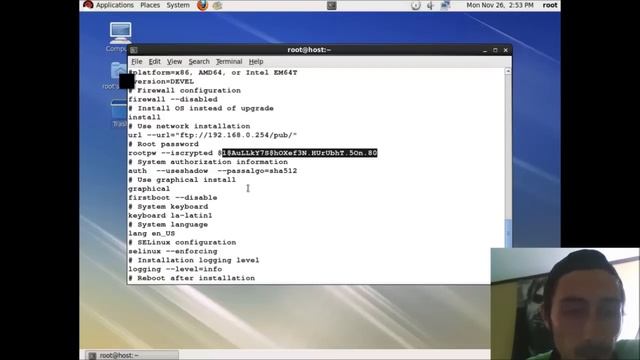Click the highlighted encrypted root password hash
640x360 pixels.
(299, 153)
